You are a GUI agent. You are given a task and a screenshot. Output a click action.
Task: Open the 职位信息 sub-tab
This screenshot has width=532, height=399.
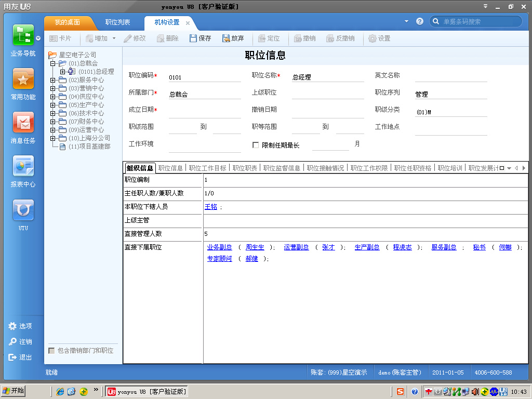click(x=170, y=168)
